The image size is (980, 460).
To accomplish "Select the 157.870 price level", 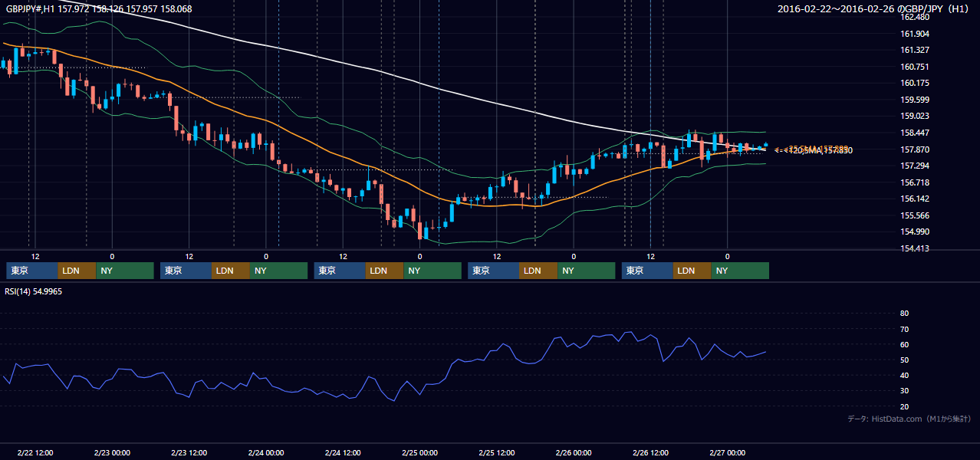I will point(914,149).
